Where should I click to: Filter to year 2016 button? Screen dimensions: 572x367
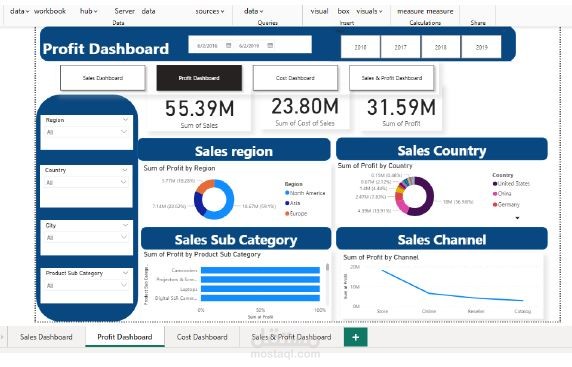360,47
